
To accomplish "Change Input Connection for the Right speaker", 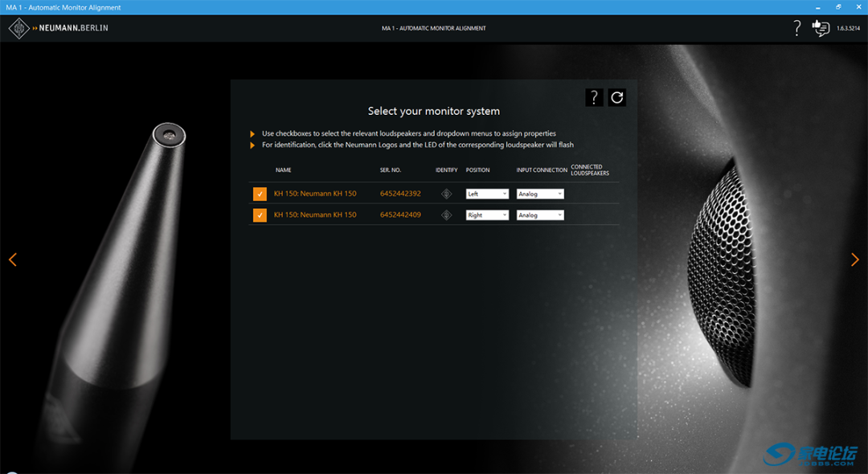I will (x=540, y=215).
